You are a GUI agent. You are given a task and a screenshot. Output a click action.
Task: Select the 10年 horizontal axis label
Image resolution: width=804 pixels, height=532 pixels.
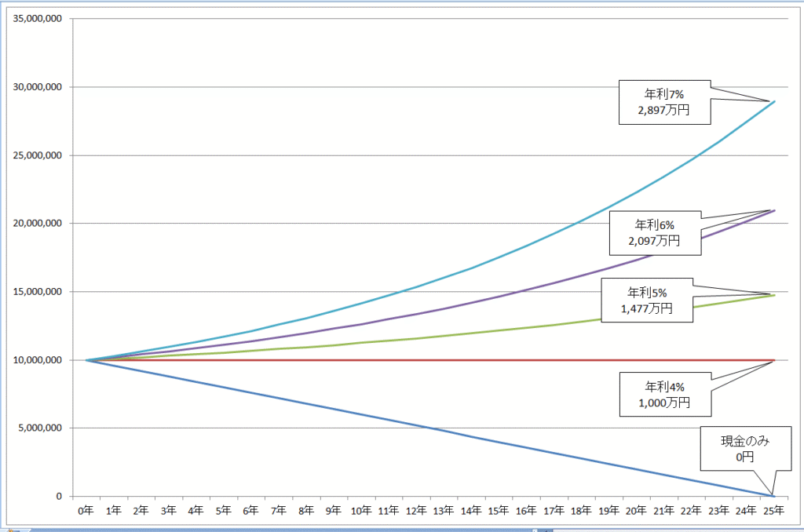(x=361, y=511)
